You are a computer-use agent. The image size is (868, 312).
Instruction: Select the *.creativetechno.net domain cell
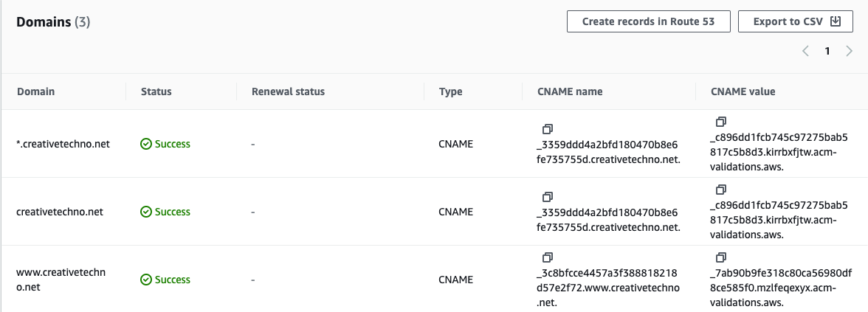[63, 144]
